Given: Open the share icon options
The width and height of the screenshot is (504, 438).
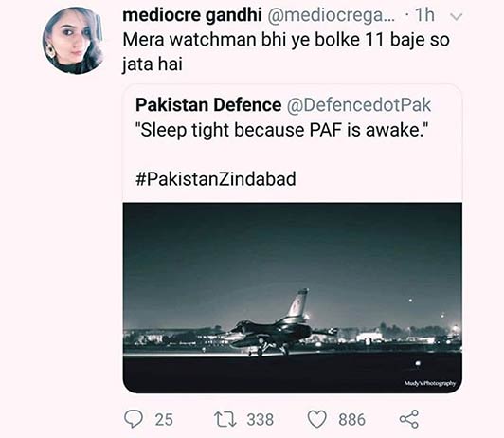Looking at the screenshot, I should point(409,419).
